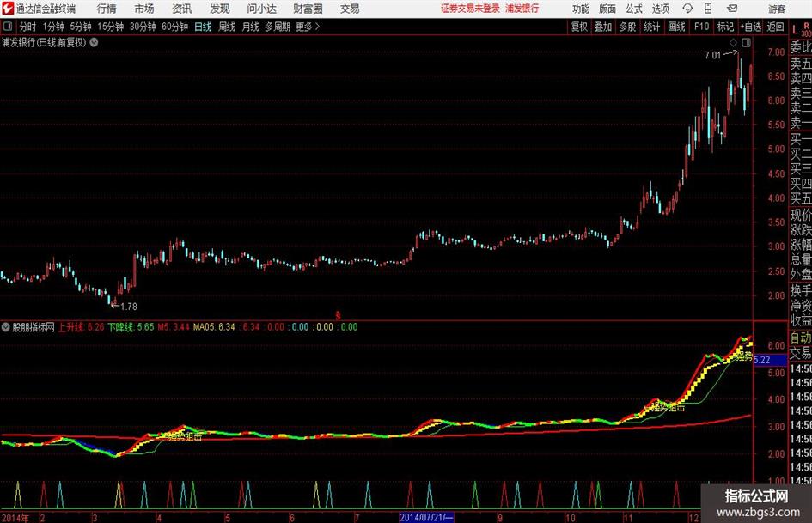Open the 选项 menu
This screenshot has height=523, width=812.
[x=660, y=9]
